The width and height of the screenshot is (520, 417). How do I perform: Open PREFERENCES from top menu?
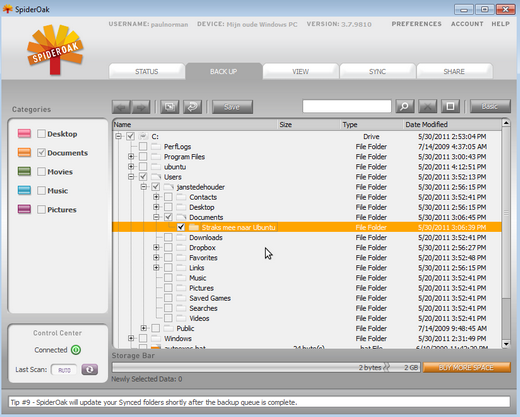click(x=416, y=24)
